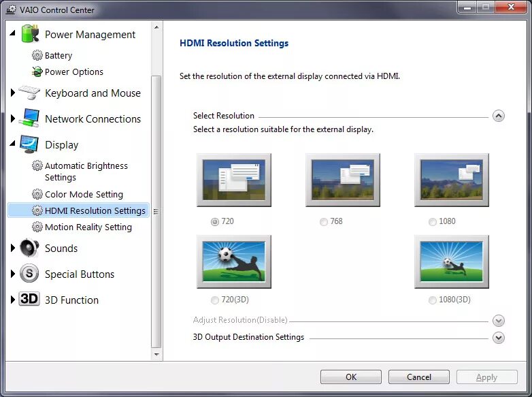This screenshot has height=397, width=532.
Task: Click the Network Connections label
Action: [93, 119]
